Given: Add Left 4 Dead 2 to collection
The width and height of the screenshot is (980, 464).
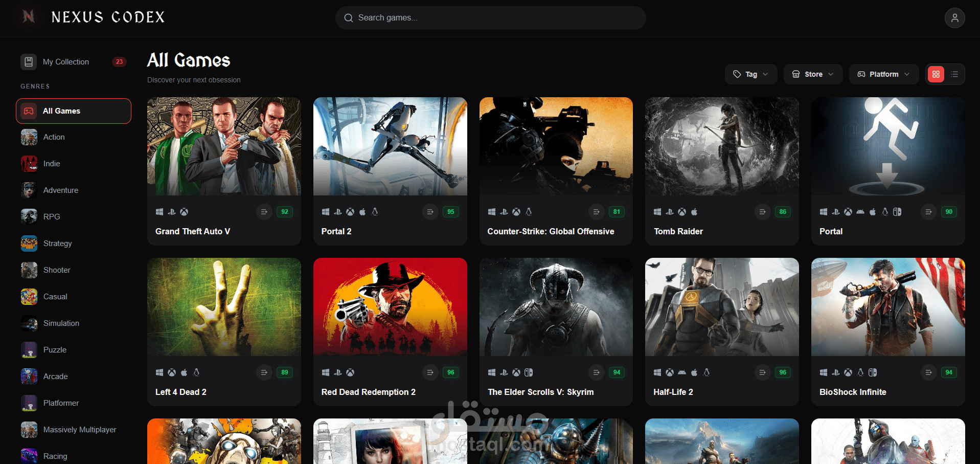Looking at the screenshot, I should (x=264, y=372).
